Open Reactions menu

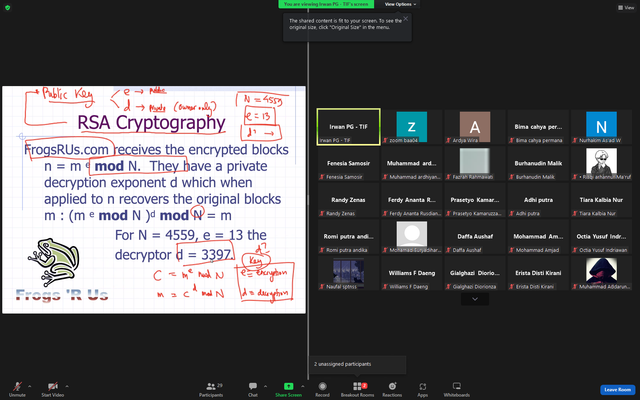pos(392,389)
